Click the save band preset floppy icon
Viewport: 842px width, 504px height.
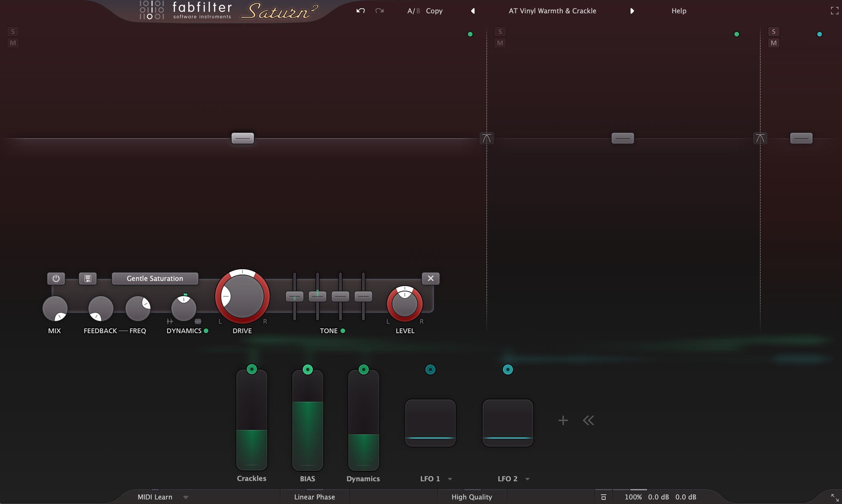coord(88,279)
